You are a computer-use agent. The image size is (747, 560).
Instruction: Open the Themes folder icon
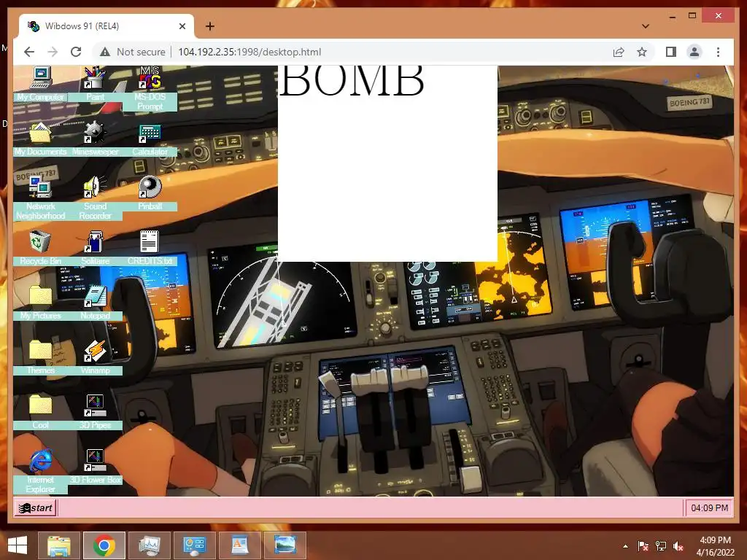click(41, 351)
